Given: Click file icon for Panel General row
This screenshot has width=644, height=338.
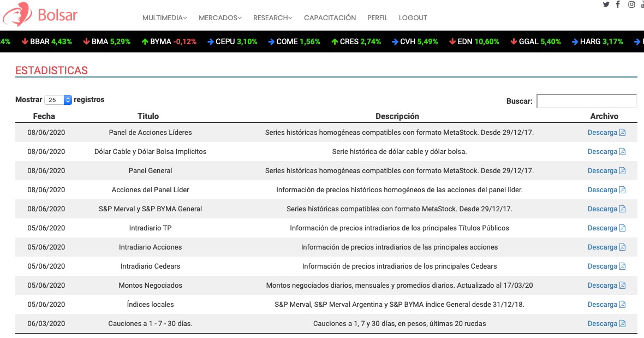Looking at the screenshot, I should point(622,170).
